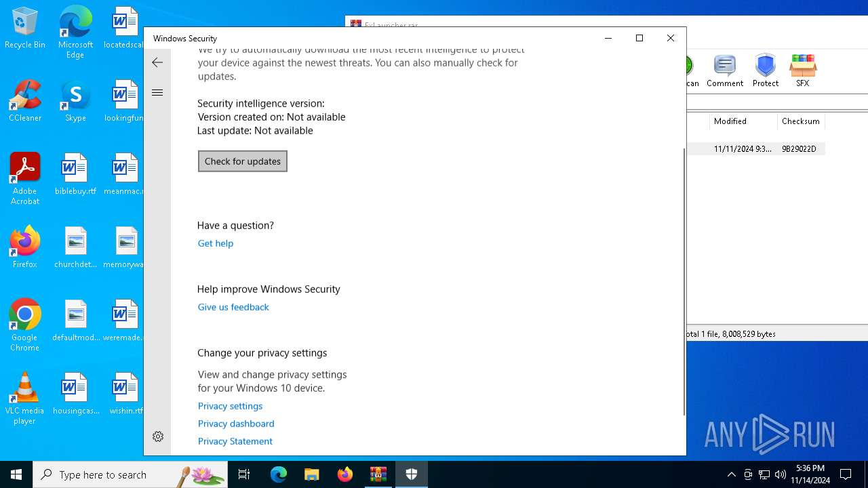Switch to WinRAR from the taskbar
Image resolution: width=868 pixels, height=488 pixels.
click(x=378, y=474)
